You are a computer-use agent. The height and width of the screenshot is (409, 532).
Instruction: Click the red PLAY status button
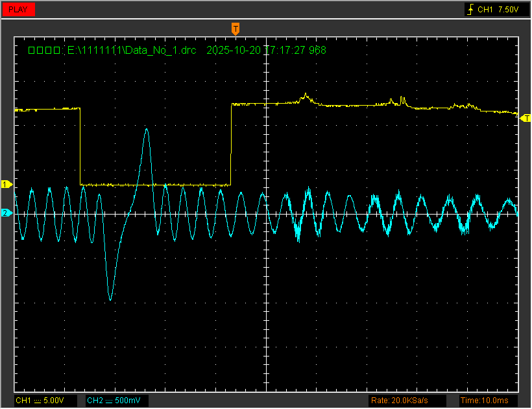(18, 10)
